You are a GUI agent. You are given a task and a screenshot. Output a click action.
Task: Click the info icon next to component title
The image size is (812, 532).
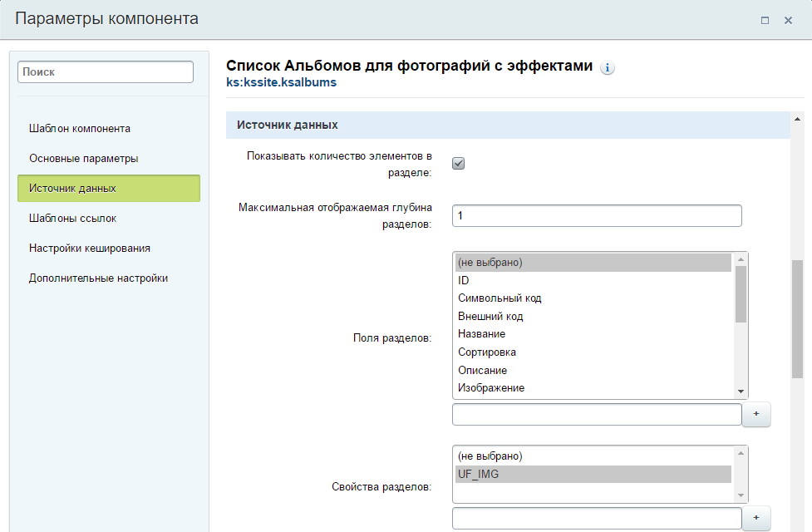(608, 67)
